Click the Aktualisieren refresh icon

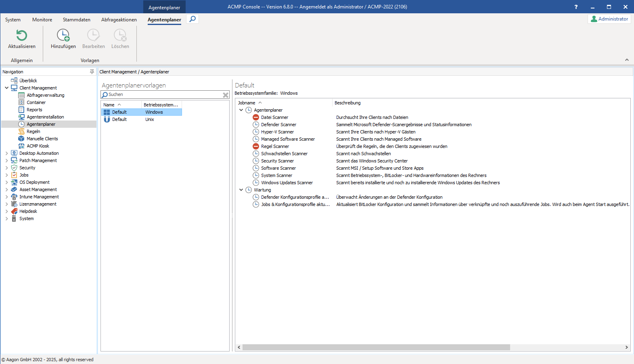[x=22, y=36]
